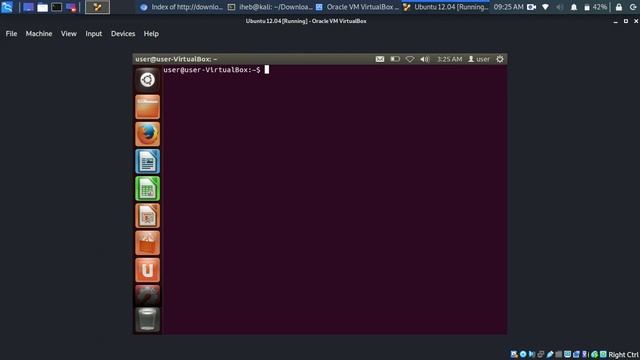Image resolution: width=640 pixels, height=360 pixels.
Task: Click the logout icon in Kali panel
Action: [633, 7]
